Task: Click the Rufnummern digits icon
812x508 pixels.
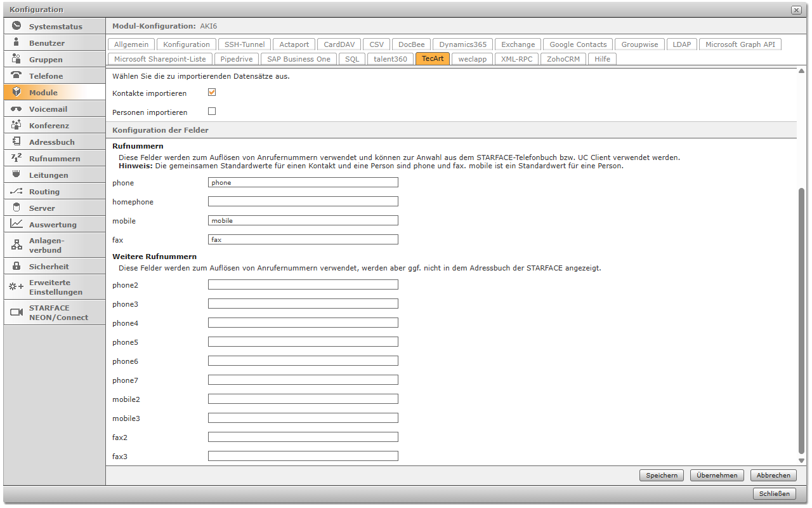Action: [x=16, y=158]
